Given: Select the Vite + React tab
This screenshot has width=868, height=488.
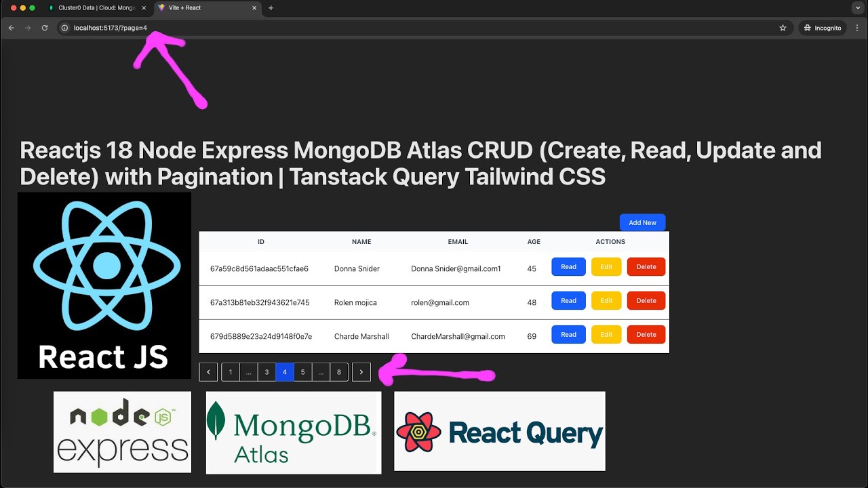Looking at the screenshot, I should point(208,8).
